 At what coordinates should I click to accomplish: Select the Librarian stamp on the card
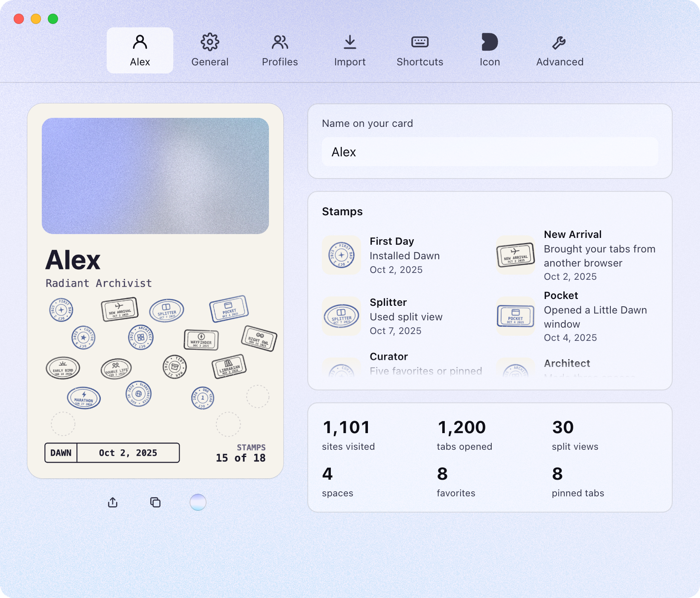tap(229, 366)
